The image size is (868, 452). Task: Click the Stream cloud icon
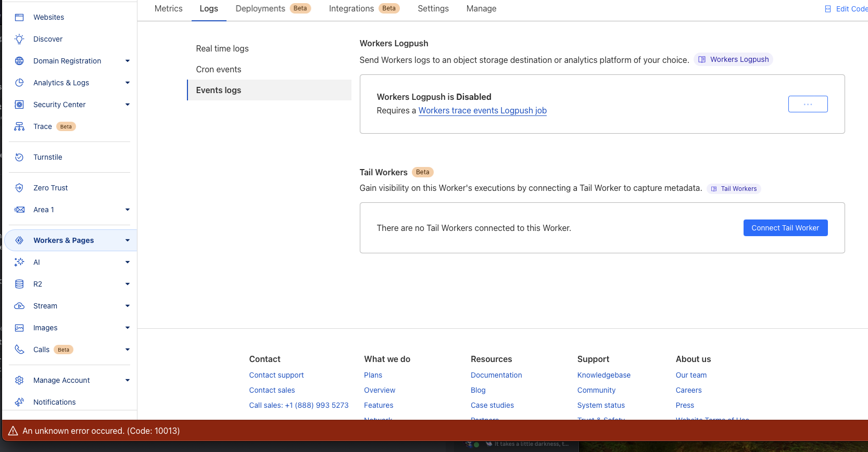pos(19,306)
